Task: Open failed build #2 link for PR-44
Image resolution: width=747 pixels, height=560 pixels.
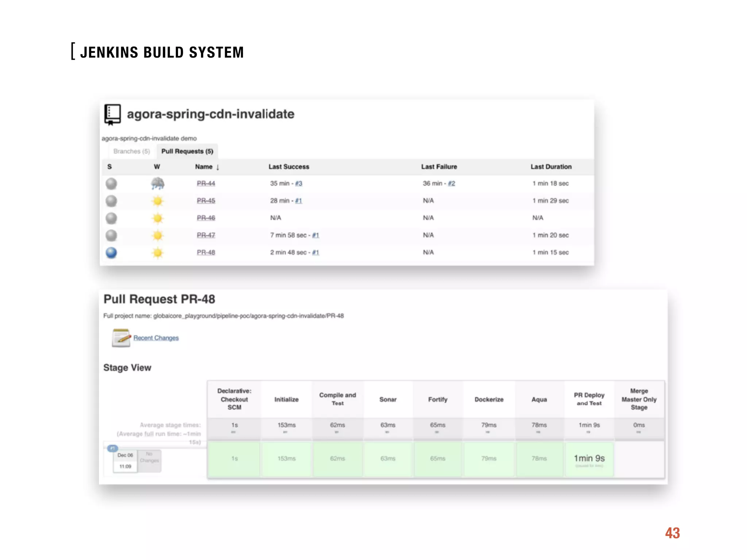Action: click(x=451, y=183)
